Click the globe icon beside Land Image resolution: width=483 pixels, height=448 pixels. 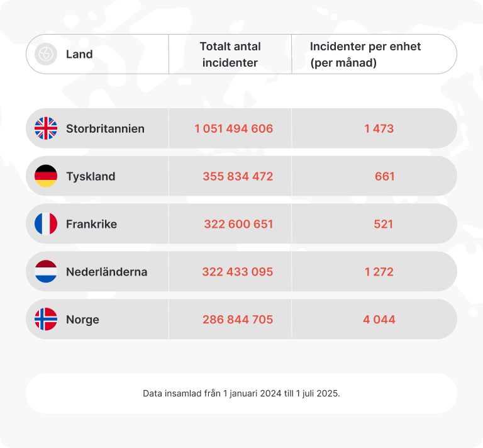46,54
